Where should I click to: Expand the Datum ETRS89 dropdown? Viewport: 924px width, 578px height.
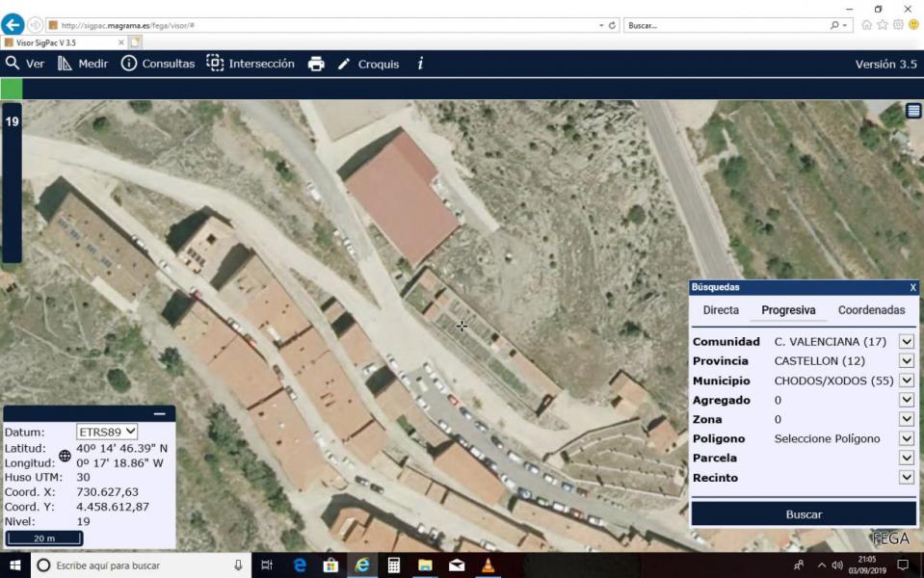pyautogui.click(x=107, y=432)
